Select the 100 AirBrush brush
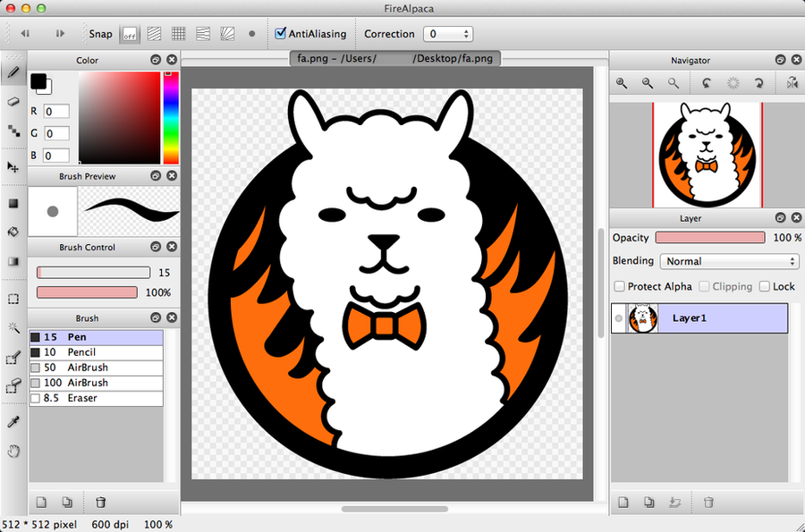The width and height of the screenshot is (805, 532). point(96,383)
